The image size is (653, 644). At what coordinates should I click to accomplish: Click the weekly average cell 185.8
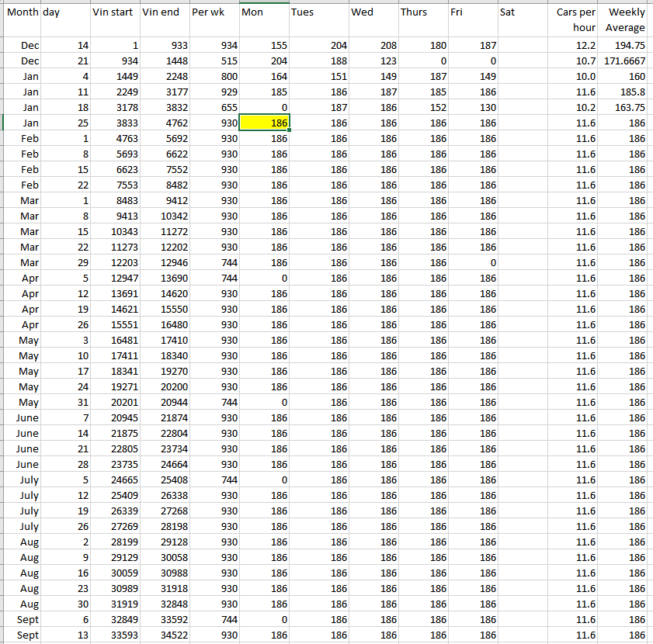click(x=625, y=92)
